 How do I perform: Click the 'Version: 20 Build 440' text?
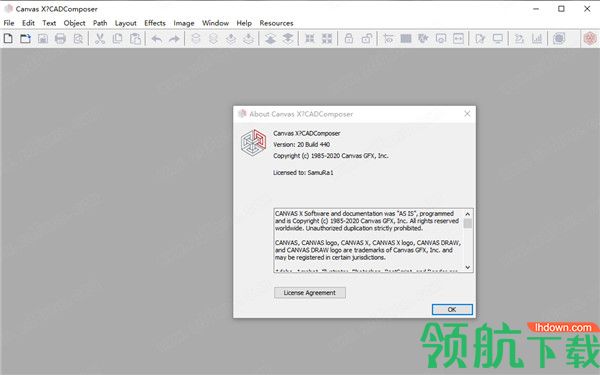click(302, 144)
